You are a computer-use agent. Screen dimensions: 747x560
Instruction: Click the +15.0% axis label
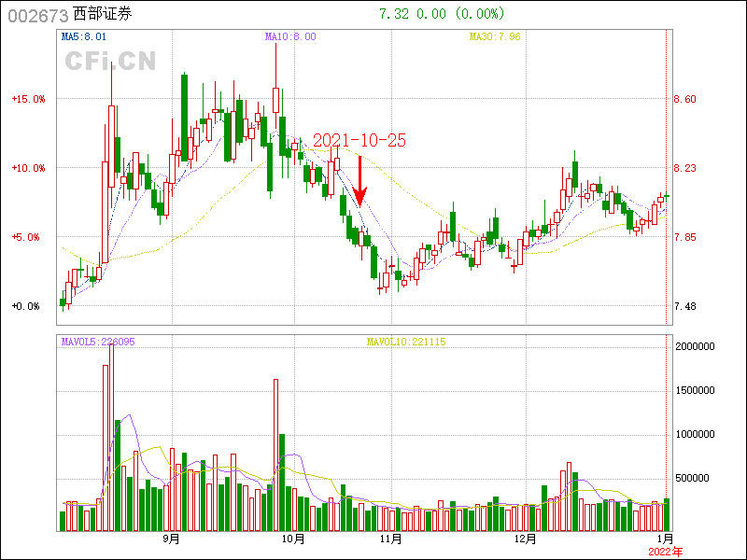pos(29,99)
